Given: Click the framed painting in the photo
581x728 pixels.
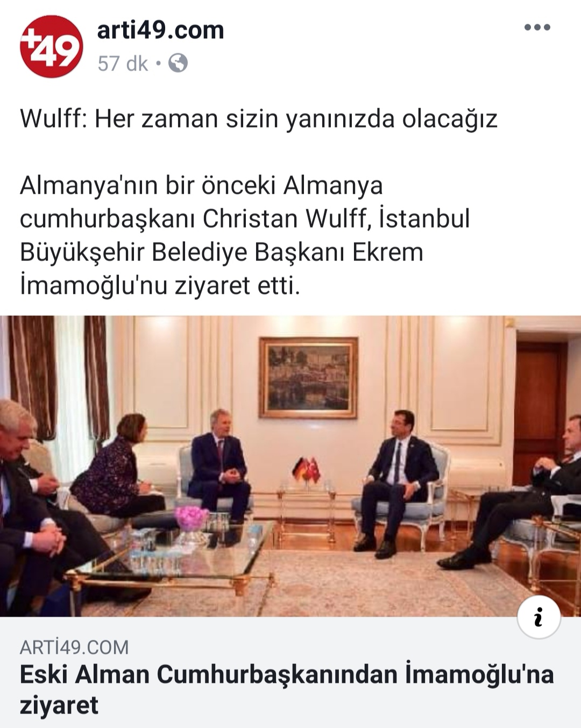Looking at the screenshot, I should [x=308, y=378].
